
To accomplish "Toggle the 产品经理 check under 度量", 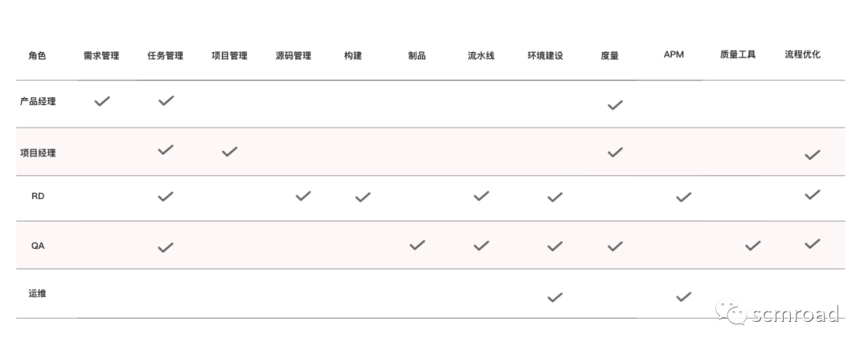I will click(x=615, y=105).
